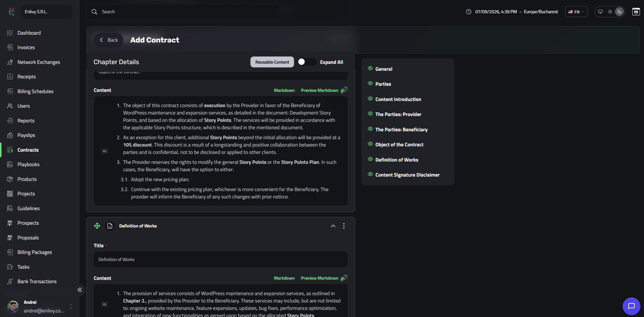
Task: Open the Enlivy S.R.L. organization switcher
Action: (47, 12)
